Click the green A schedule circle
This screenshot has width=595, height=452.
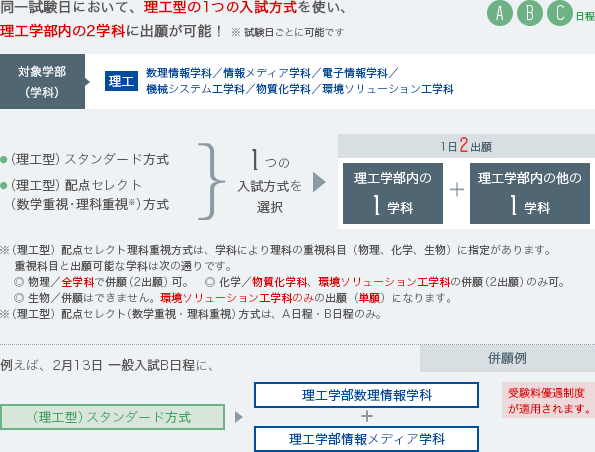500,13
